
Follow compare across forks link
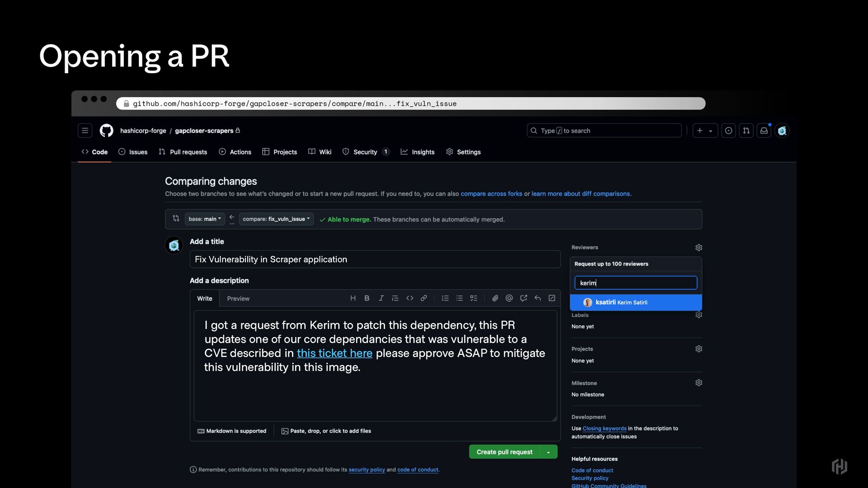pos(491,194)
